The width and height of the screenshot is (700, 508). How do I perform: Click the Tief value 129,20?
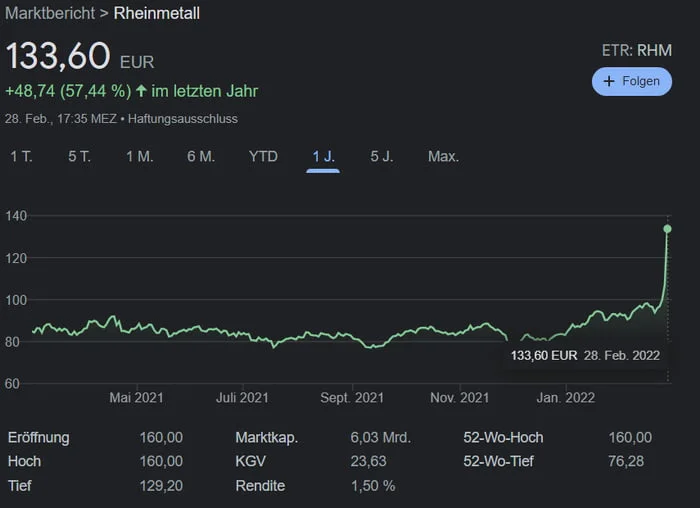161,486
